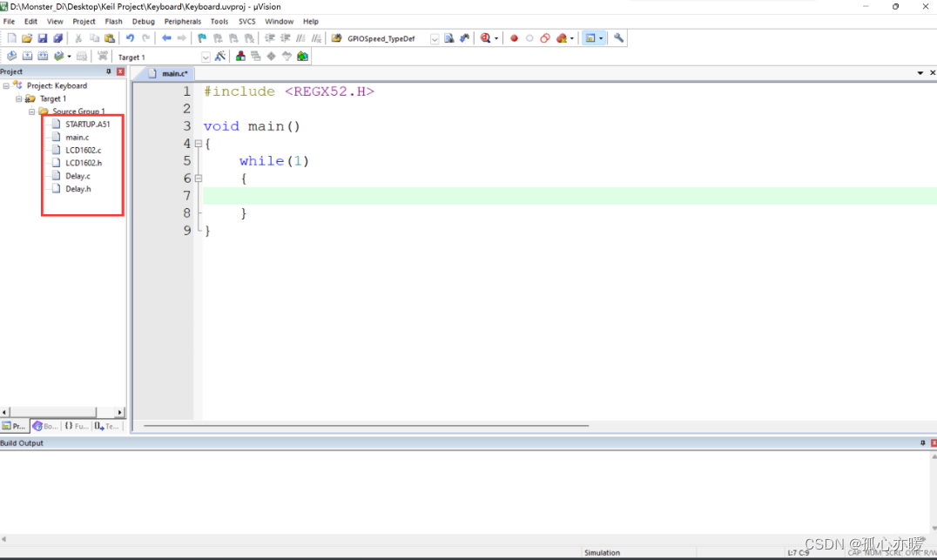Comment selection using toolbar icon
This screenshot has height=560, width=937.
[x=300, y=38]
